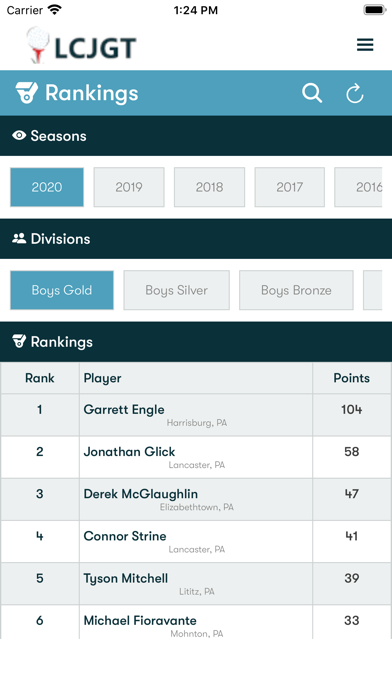
Task: Tap the search magnifier icon
Action: click(312, 93)
